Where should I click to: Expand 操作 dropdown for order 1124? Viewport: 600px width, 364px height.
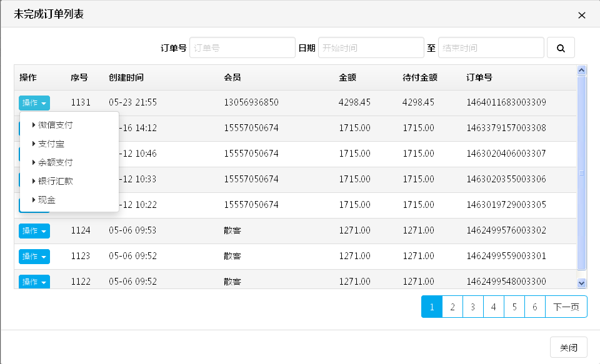point(34,231)
